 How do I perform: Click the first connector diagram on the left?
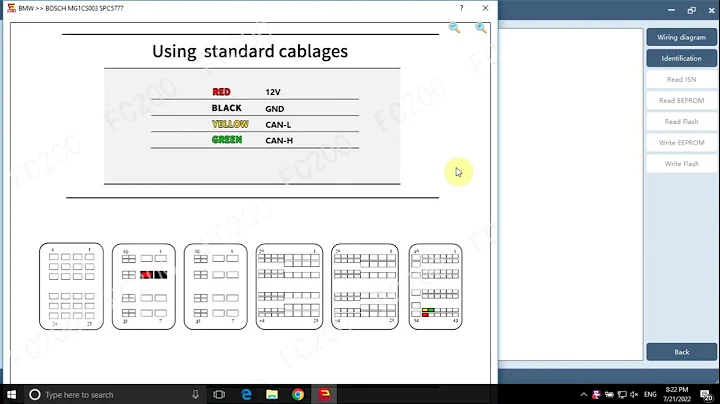71,286
